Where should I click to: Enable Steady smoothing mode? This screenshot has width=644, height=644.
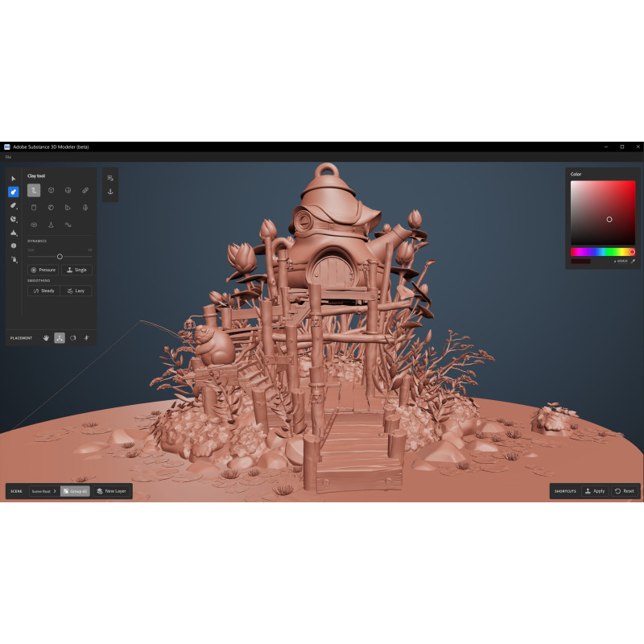pos(43,291)
